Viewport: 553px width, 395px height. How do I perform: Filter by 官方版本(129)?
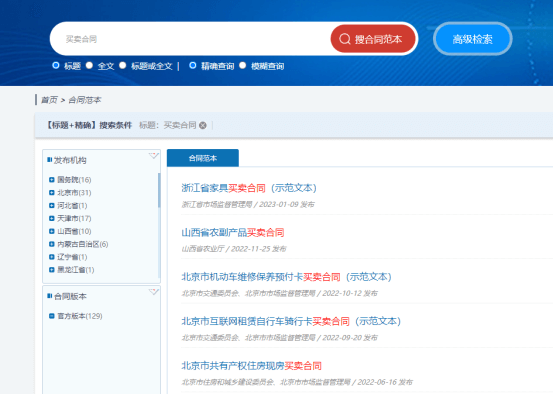[80, 316]
